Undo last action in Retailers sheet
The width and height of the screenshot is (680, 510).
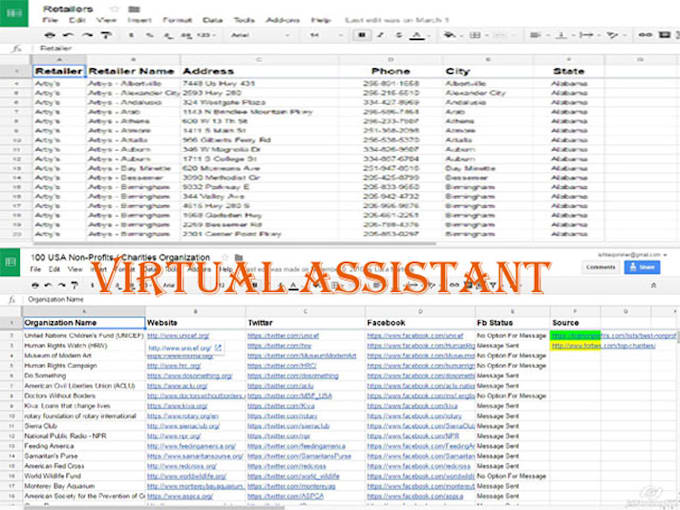click(68, 35)
